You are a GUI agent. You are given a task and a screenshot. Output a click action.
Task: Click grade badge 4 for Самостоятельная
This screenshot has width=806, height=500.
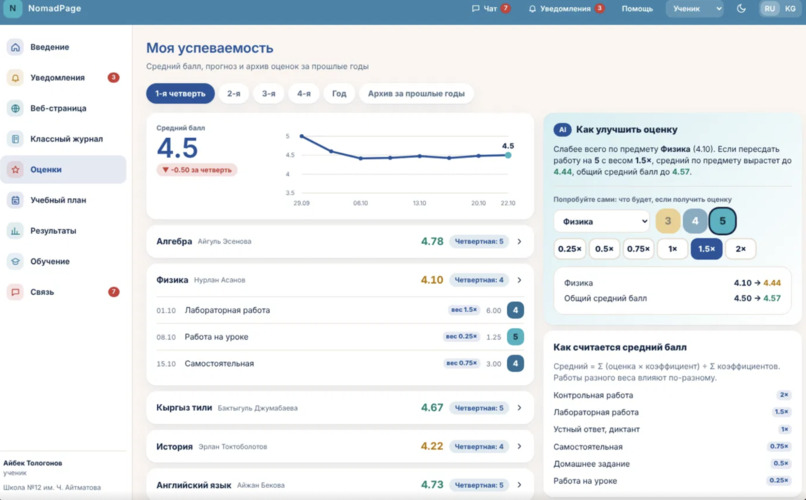(x=516, y=364)
